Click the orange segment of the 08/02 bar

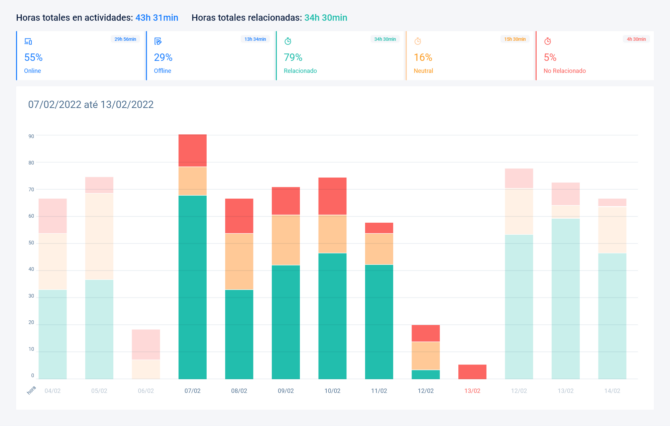click(x=239, y=261)
